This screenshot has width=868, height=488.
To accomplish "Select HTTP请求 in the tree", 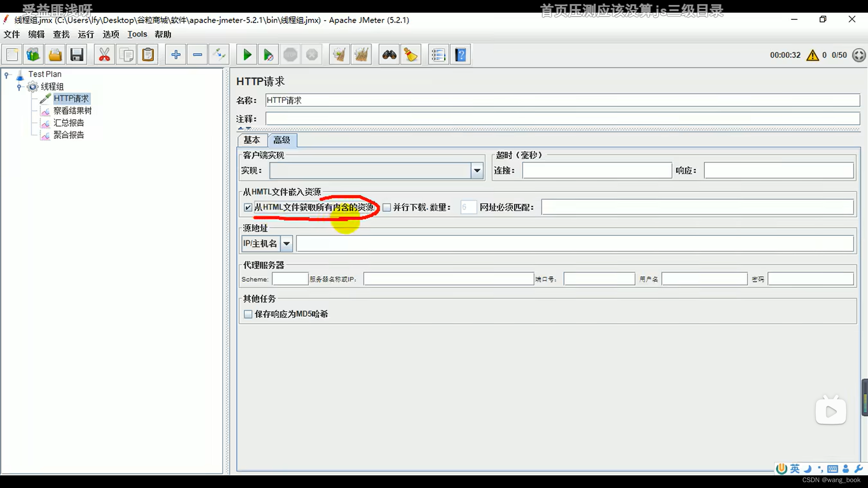I will [x=71, y=99].
